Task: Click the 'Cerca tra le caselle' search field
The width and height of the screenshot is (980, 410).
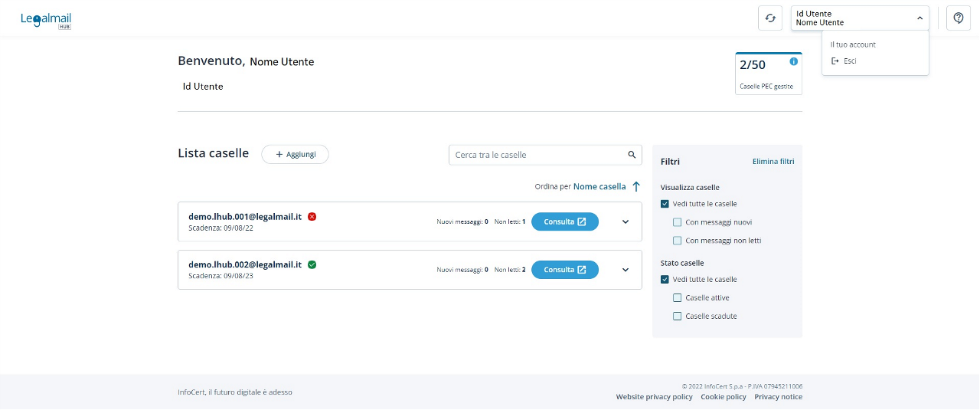Action: (536, 155)
